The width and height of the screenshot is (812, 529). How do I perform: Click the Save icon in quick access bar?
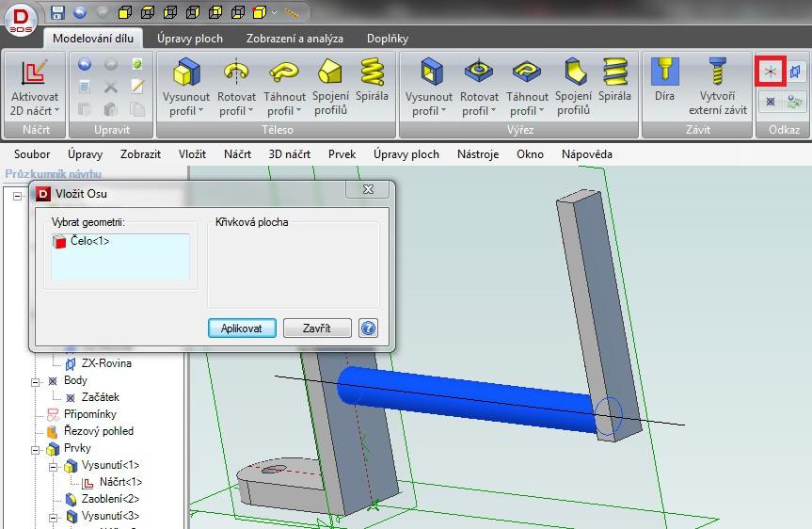pyautogui.click(x=57, y=12)
